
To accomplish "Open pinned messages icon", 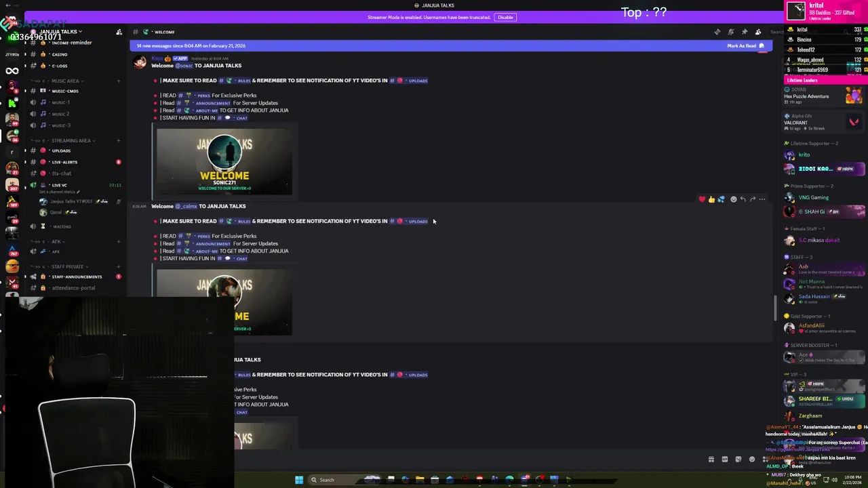I will click(745, 32).
